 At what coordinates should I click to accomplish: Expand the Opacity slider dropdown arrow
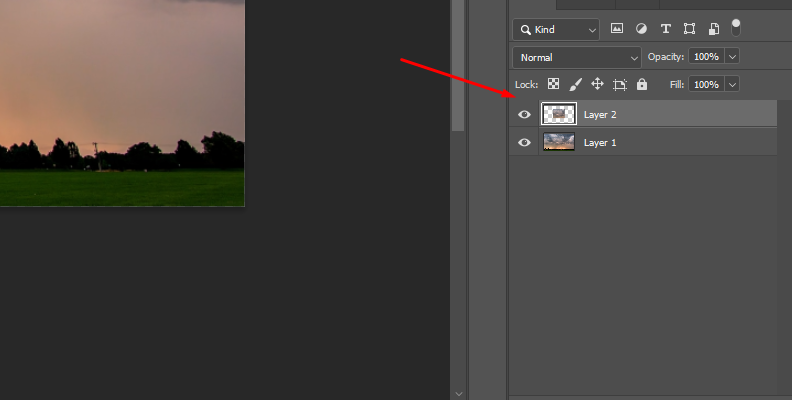coord(733,57)
